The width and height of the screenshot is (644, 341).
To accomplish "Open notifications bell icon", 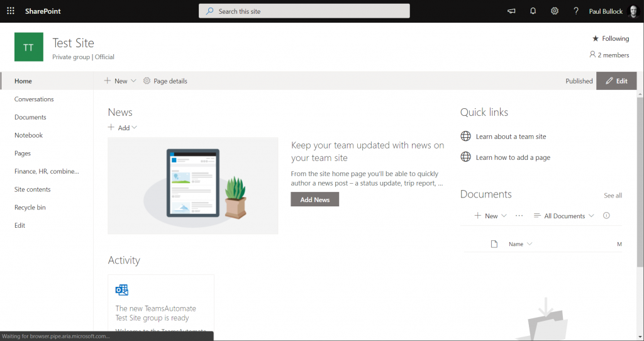I will 533,11.
